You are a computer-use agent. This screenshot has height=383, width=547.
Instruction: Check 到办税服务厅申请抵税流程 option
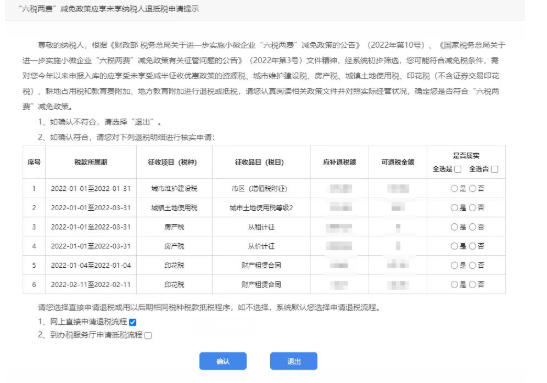pos(148,336)
